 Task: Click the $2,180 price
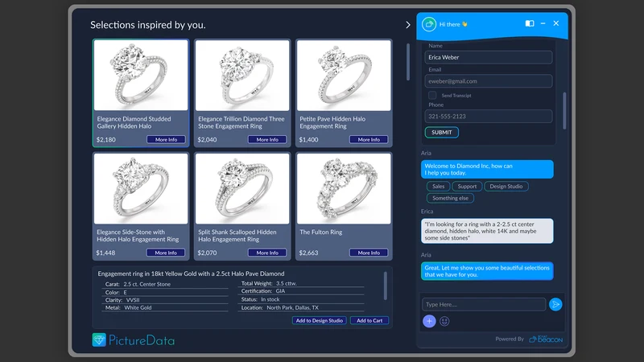point(106,139)
